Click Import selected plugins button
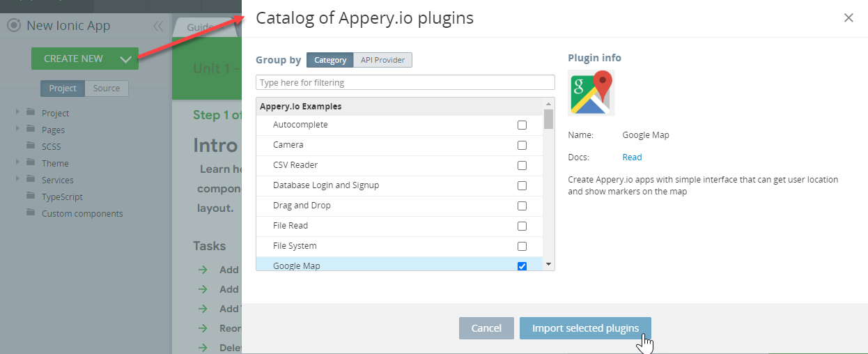This screenshot has width=868, height=354. [x=585, y=328]
